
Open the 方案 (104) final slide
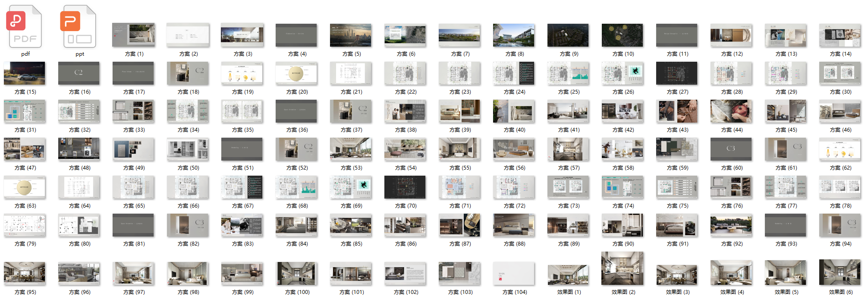tap(514, 273)
